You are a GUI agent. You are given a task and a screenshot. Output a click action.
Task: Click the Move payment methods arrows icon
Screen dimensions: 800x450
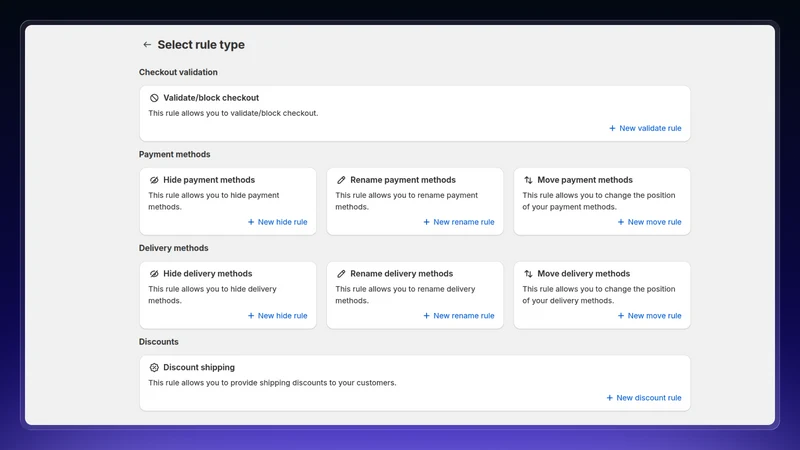click(528, 180)
